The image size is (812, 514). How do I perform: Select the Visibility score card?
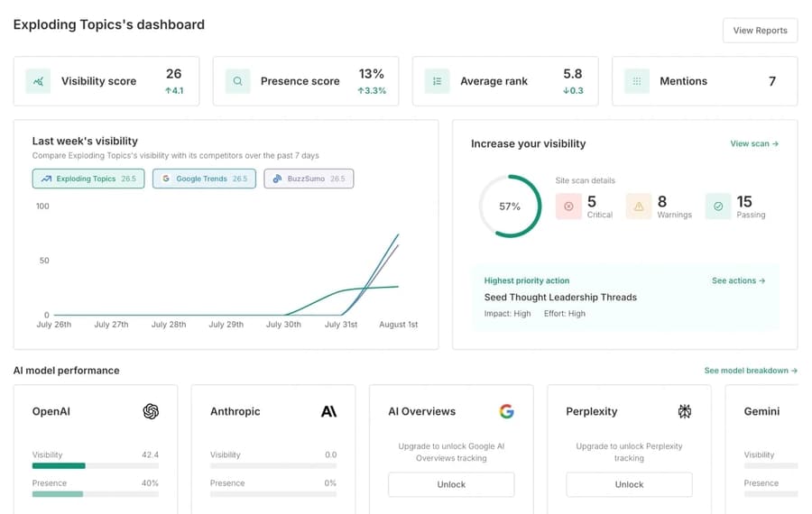(106, 81)
